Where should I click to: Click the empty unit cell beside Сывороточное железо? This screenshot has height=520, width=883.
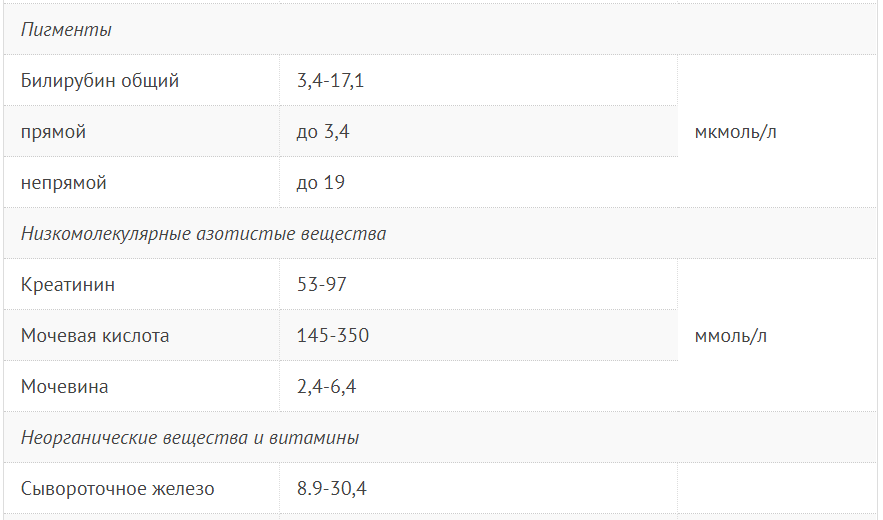[x=777, y=489]
